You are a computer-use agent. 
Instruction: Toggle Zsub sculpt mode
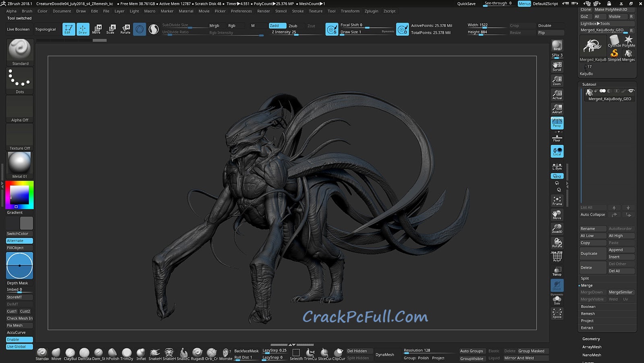293,26
